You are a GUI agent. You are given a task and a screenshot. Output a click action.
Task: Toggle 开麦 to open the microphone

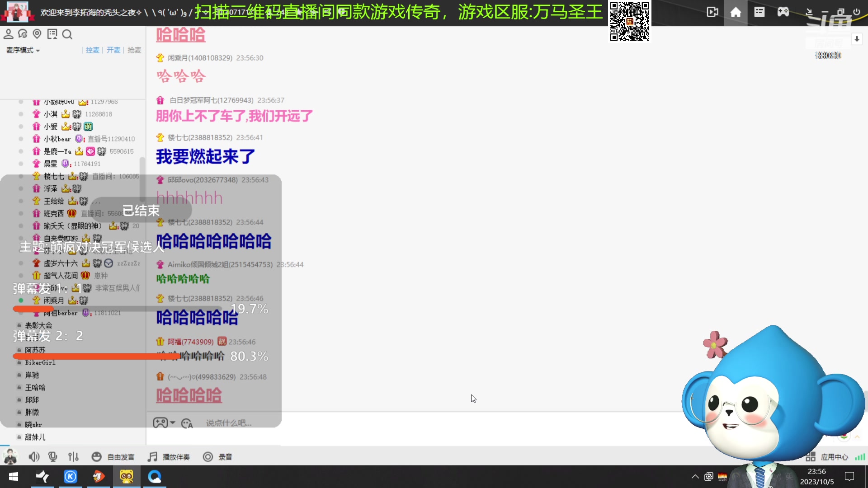114,50
